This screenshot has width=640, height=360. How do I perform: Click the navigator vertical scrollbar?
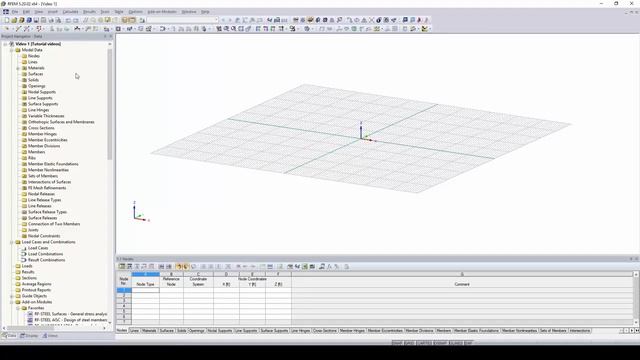[x=109, y=105]
